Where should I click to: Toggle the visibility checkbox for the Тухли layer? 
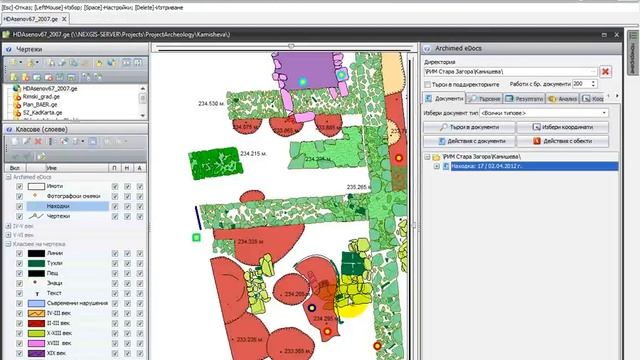[x=19, y=263]
